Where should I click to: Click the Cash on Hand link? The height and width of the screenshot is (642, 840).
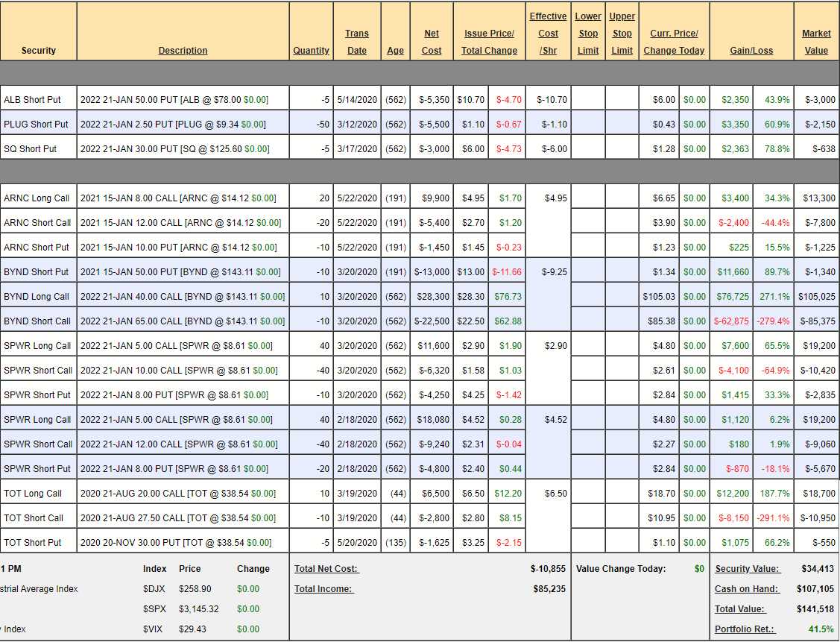(747, 589)
